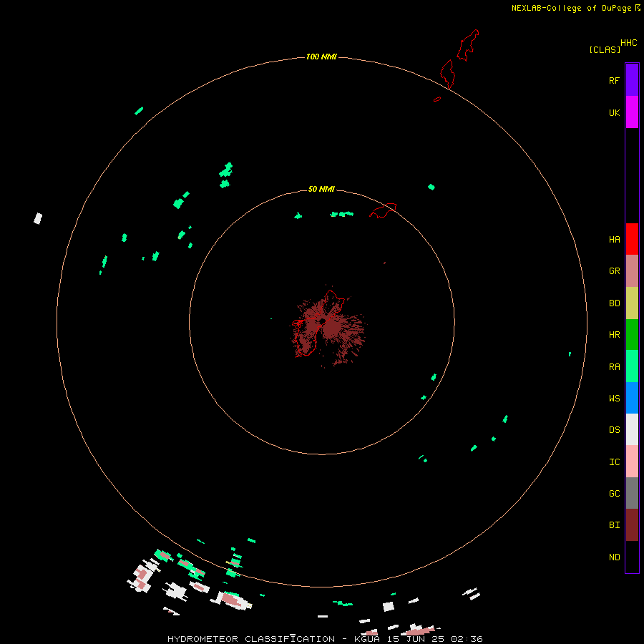This screenshot has width=644, height=644.
Task: Click the HA legend label
Action: (x=614, y=240)
